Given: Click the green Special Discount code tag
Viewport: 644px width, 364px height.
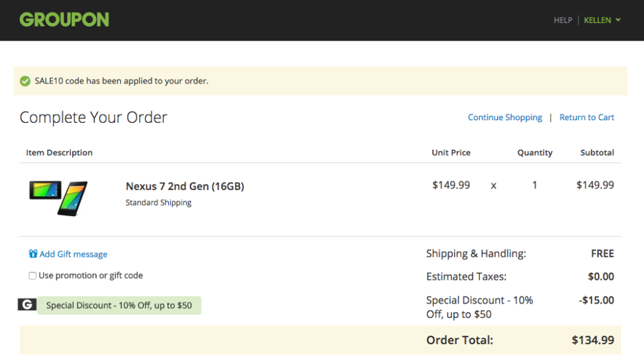Looking at the screenshot, I should tap(119, 306).
